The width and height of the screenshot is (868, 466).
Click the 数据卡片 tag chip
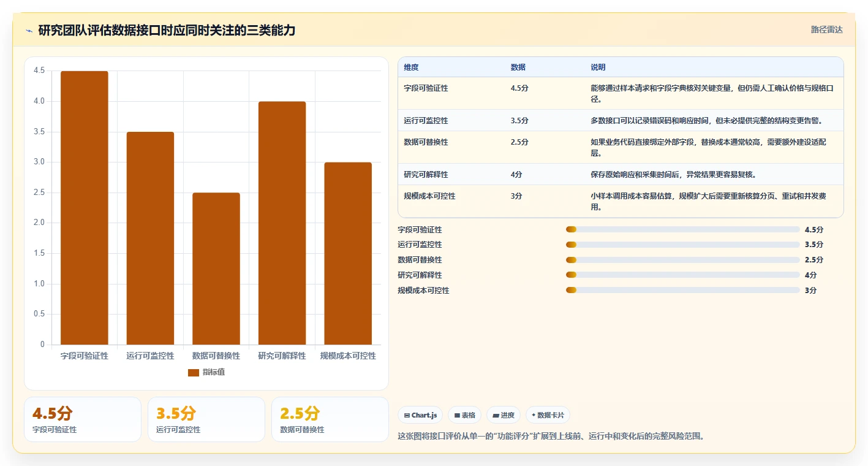coord(548,415)
